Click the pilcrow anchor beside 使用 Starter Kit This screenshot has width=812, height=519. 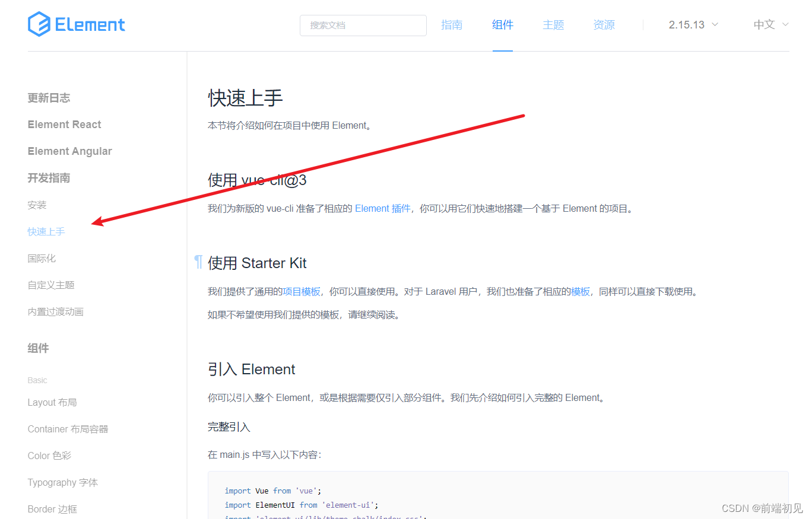(x=198, y=262)
